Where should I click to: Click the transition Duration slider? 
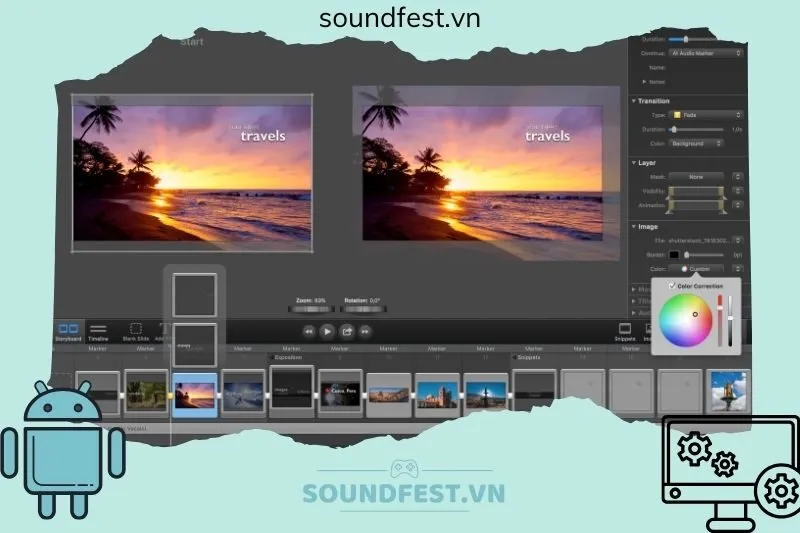tap(697, 129)
